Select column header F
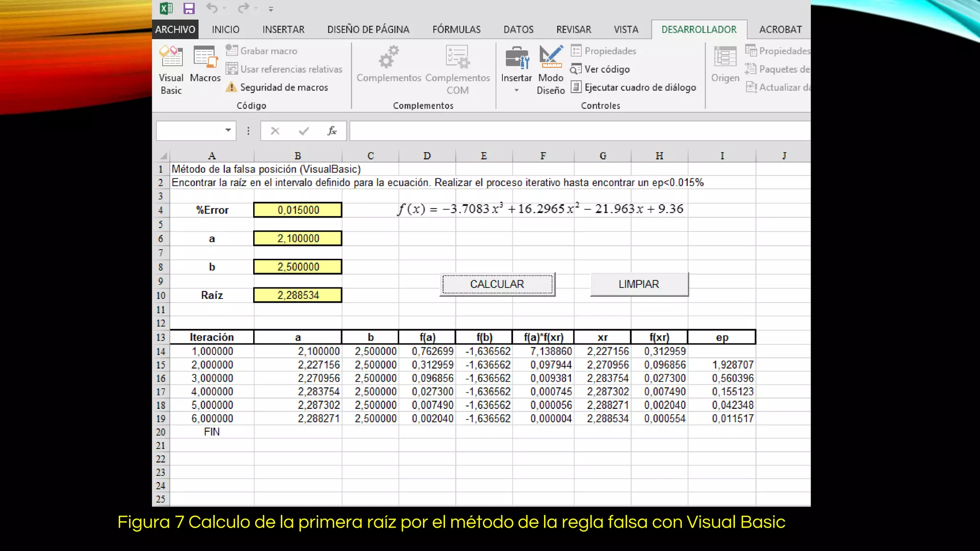The height and width of the screenshot is (551, 980). [x=543, y=156]
